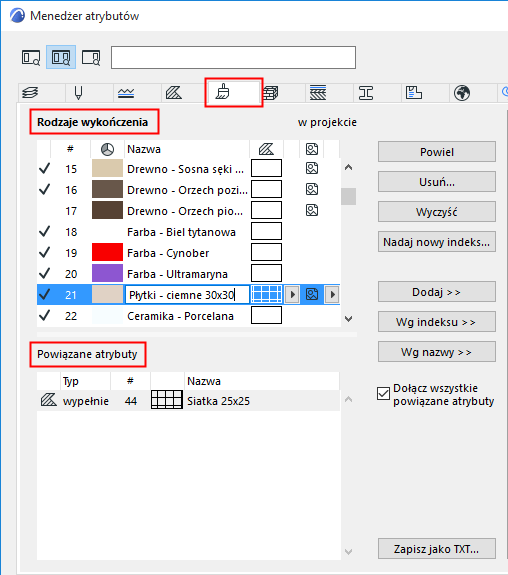Select the 'Ceramika - Porcelana' row
The image size is (508, 575).
pyautogui.click(x=189, y=316)
